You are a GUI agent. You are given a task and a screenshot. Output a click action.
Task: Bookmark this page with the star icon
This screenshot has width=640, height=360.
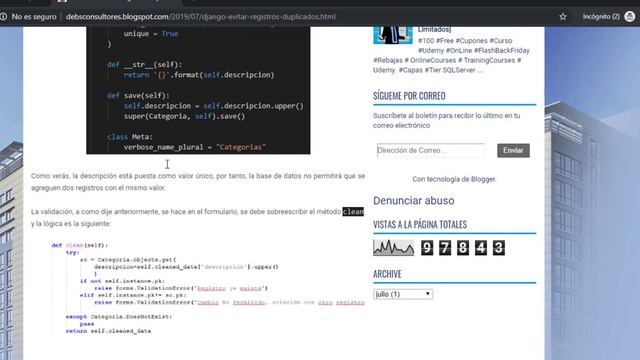563,17
